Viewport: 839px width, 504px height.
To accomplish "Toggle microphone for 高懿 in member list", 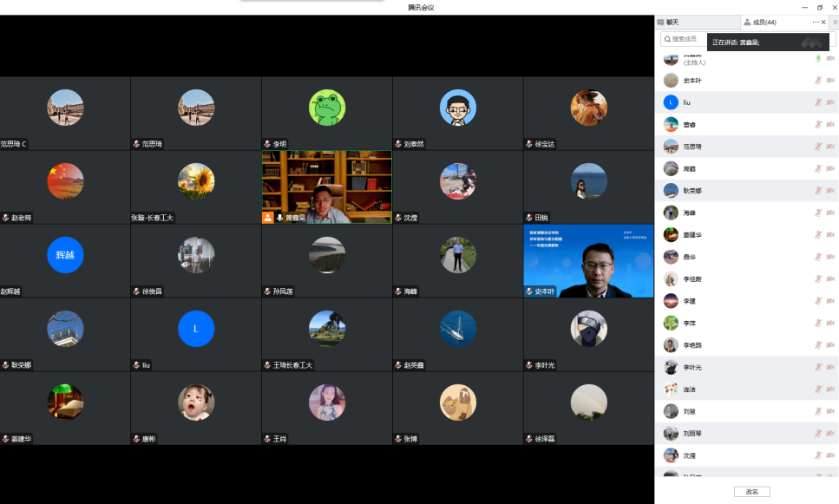I will (x=817, y=169).
